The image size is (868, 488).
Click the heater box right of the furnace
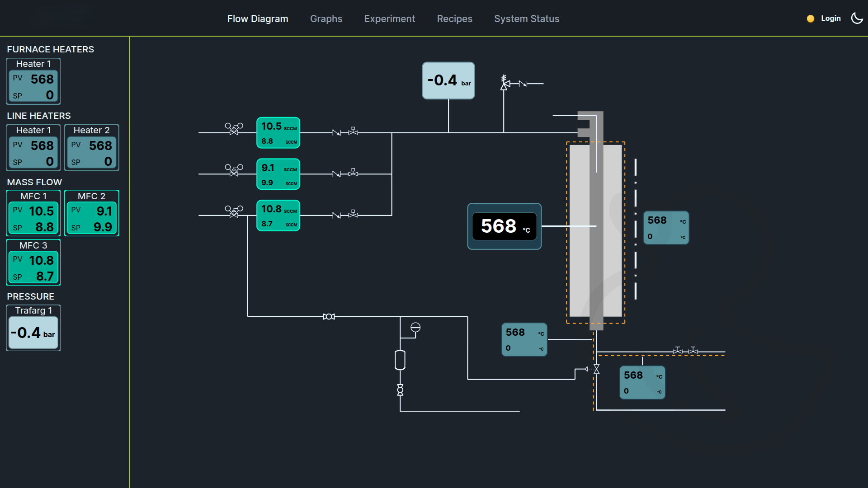666,228
